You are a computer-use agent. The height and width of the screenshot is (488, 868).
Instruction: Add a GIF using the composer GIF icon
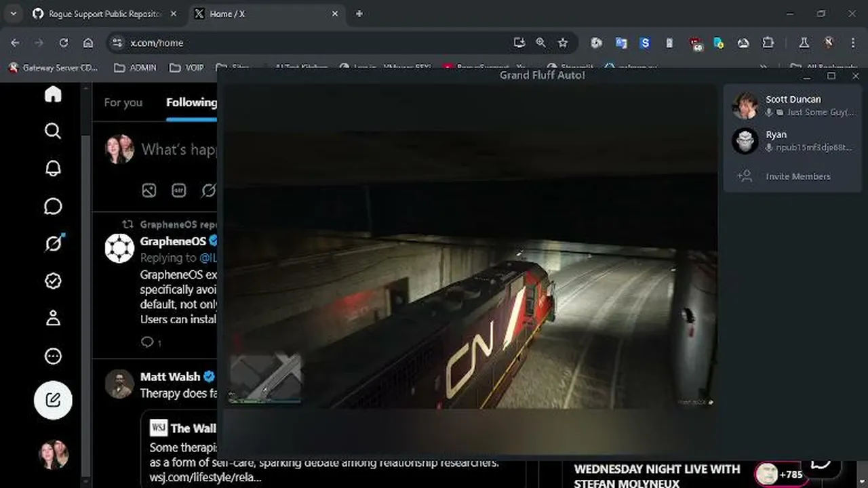[178, 190]
